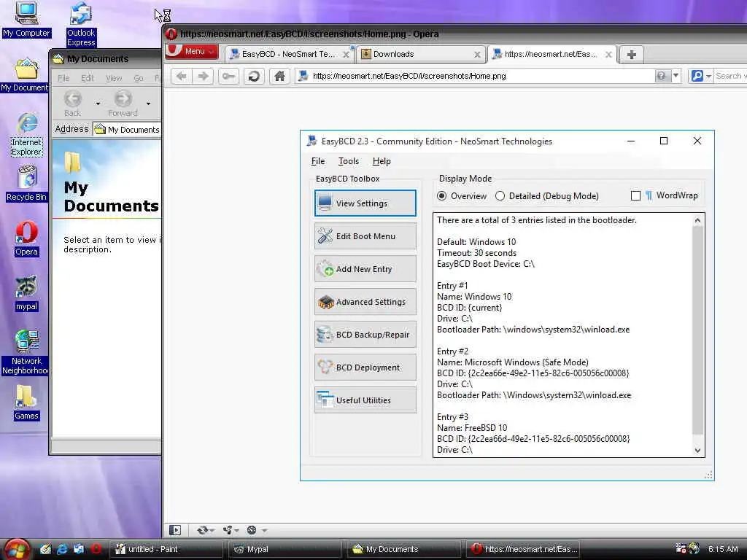Image resolution: width=747 pixels, height=560 pixels.
Task: Click Back icon in My Documents window
Action: [x=72, y=103]
